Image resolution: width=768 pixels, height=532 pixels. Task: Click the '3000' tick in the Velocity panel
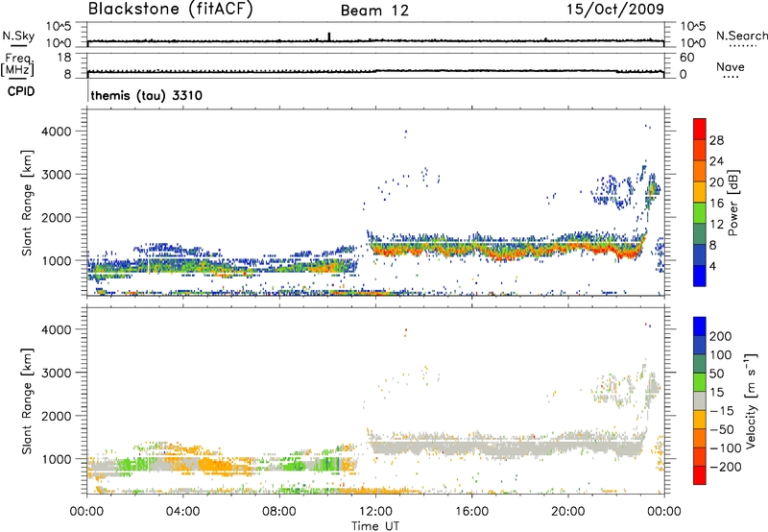pos(57,373)
